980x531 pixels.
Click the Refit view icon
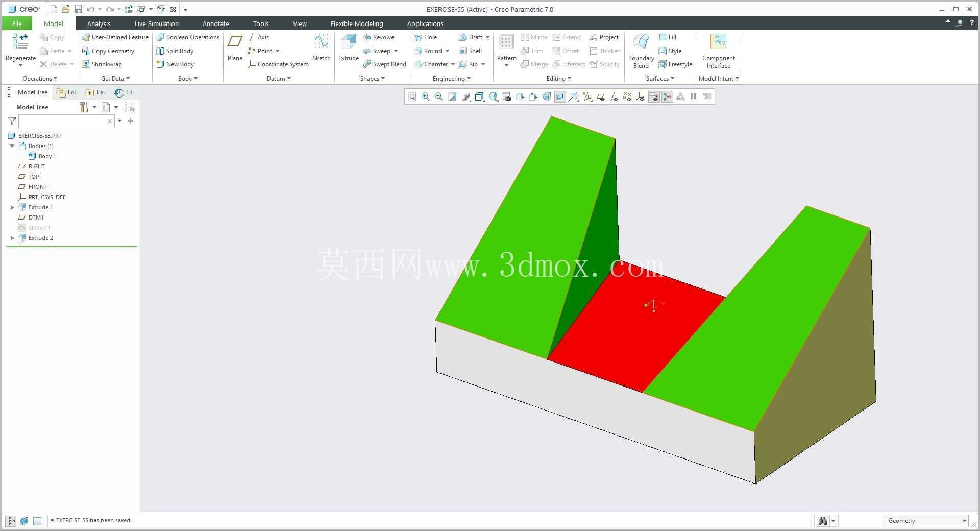point(412,96)
